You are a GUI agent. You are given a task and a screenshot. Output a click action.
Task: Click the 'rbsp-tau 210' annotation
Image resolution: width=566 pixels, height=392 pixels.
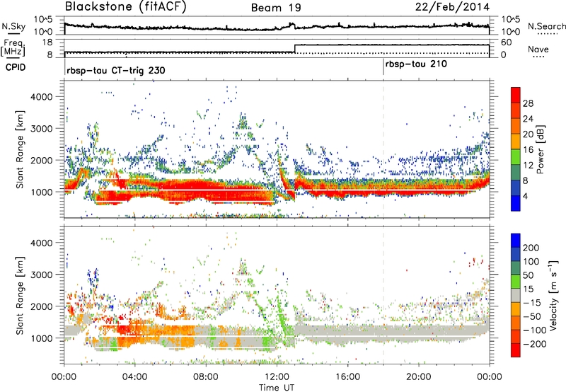[x=416, y=64]
